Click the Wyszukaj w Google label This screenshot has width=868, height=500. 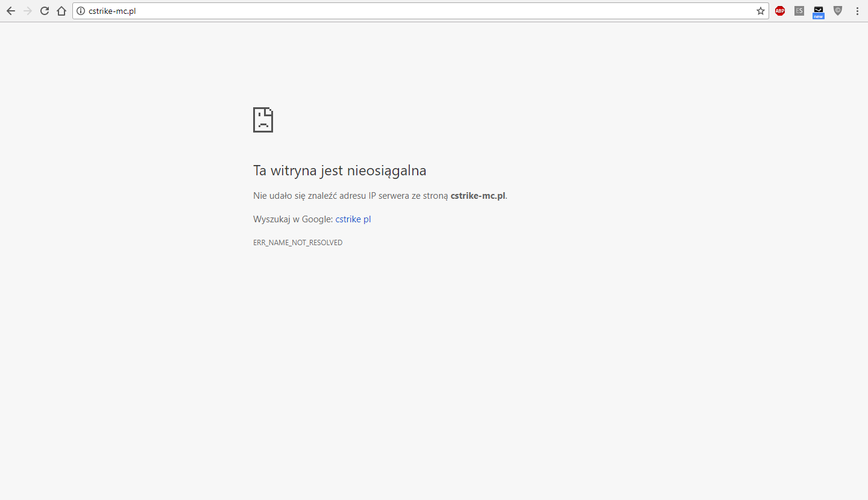click(x=293, y=219)
